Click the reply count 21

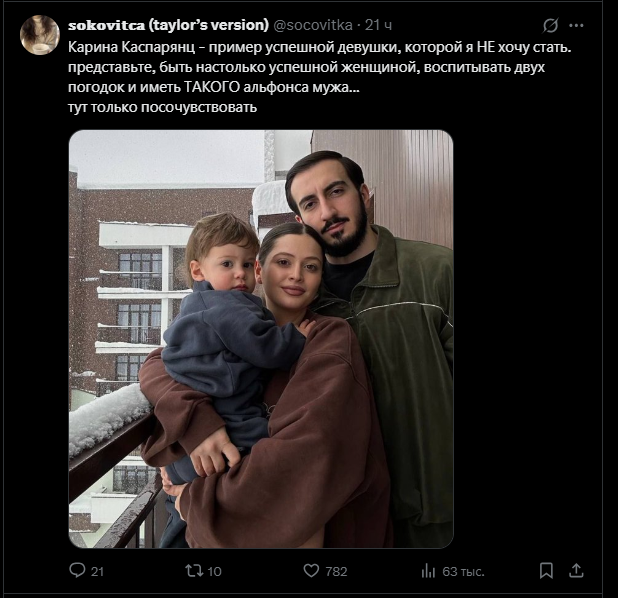[97, 571]
